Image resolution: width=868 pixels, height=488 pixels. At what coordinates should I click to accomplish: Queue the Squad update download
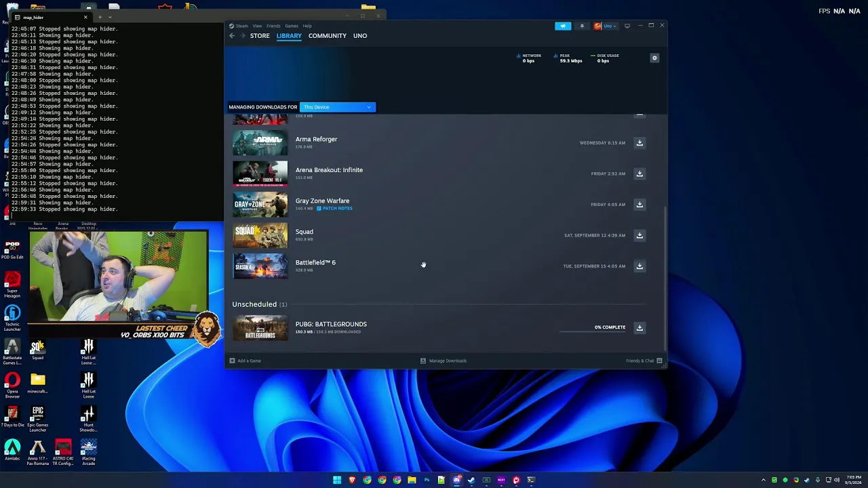[x=639, y=235]
